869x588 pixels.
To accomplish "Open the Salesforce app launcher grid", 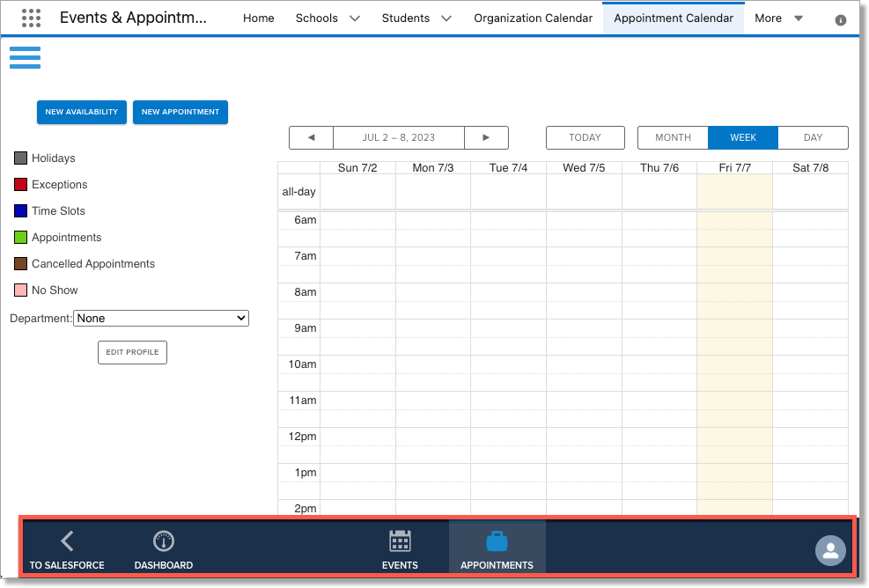I will 31,18.
